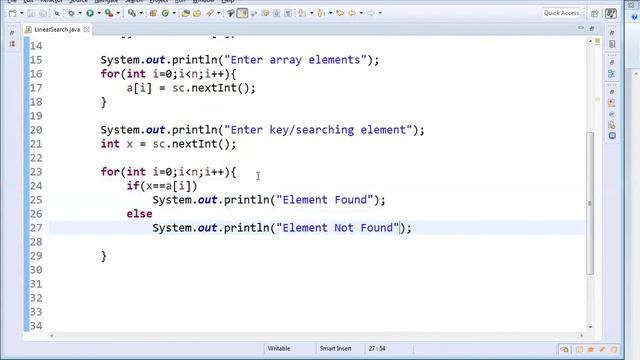
Task: Click the editor vertical scrollbar thumb
Action: 590,203
